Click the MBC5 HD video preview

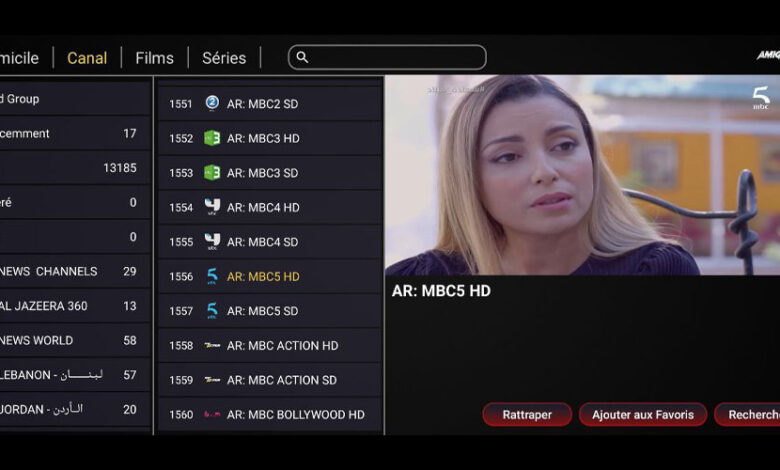click(x=583, y=175)
